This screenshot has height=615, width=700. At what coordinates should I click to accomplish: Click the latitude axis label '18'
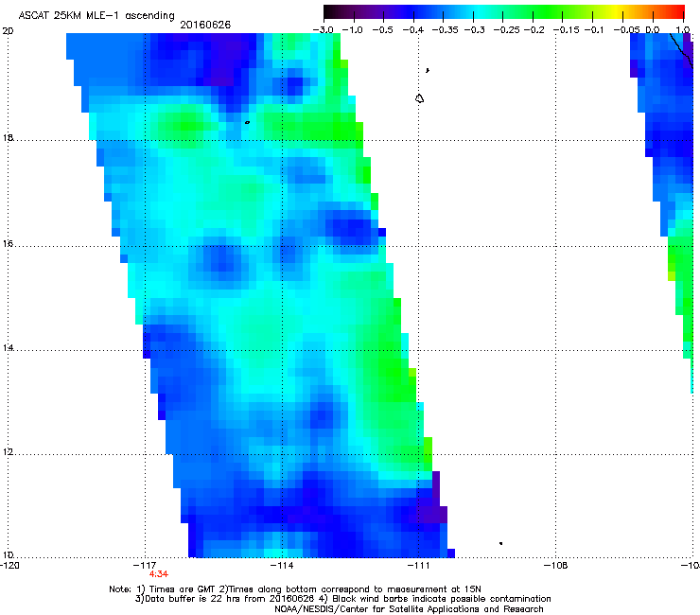coord(8,137)
